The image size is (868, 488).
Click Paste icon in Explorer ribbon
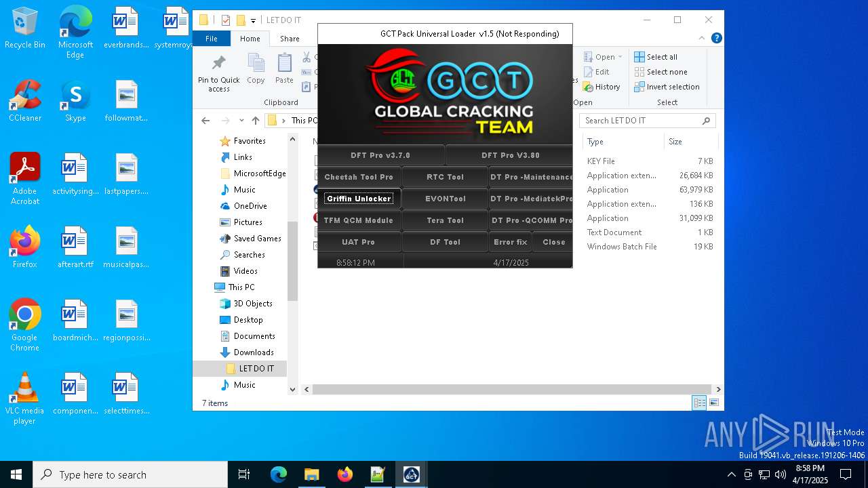point(284,69)
